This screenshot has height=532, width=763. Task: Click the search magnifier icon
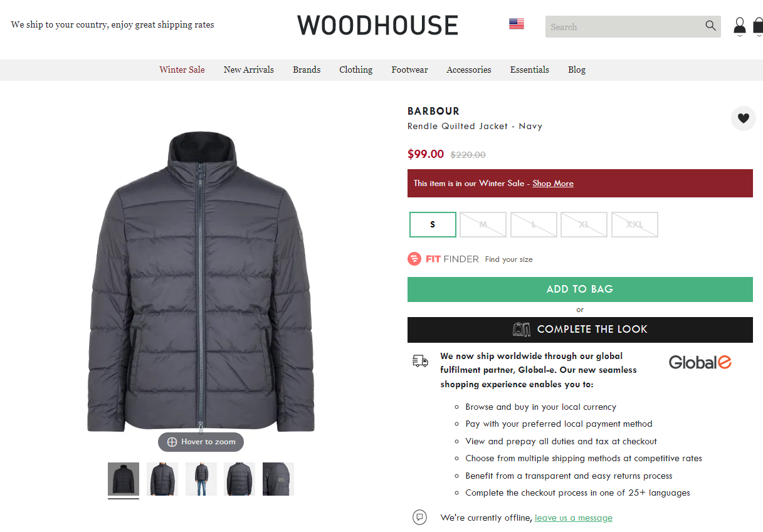click(x=710, y=26)
